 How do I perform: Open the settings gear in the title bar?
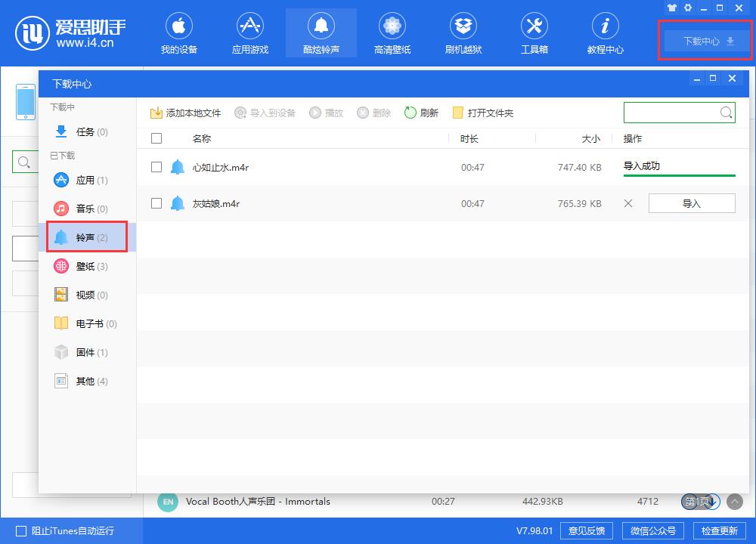click(687, 8)
